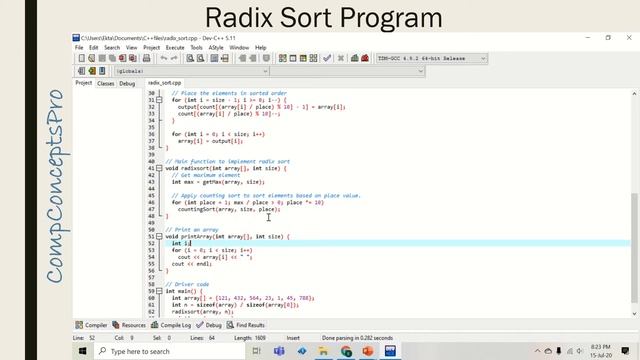This screenshot has height=360, width=640.
Task: Open the File menu
Action: pyautogui.click(x=79, y=47)
